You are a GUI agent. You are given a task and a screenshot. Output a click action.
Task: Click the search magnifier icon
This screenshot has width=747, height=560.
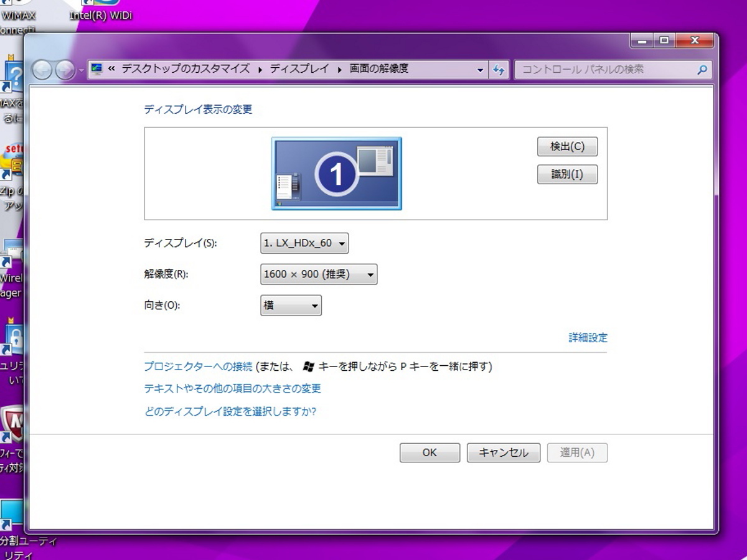pos(702,70)
